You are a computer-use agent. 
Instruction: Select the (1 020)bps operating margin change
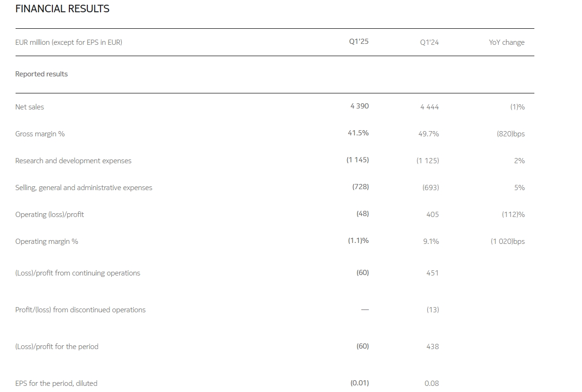pyautogui.click(x=507, y=242)
